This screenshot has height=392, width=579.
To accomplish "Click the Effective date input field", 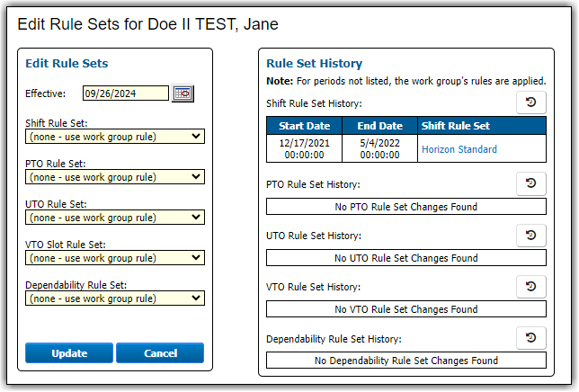I will coord(125,93).
